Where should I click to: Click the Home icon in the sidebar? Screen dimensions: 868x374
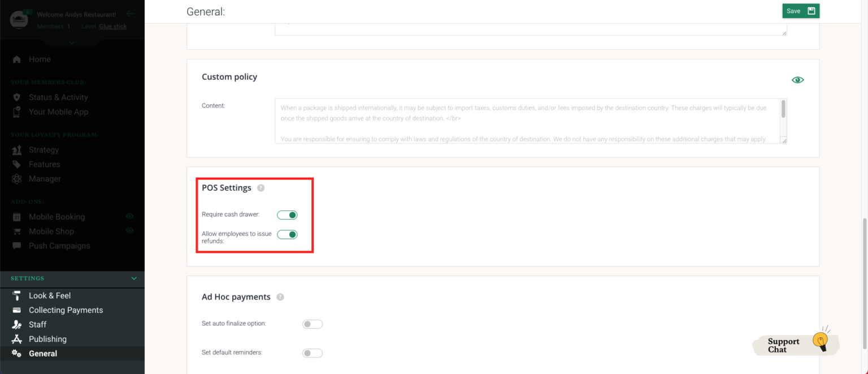click(x=17, y=59)
